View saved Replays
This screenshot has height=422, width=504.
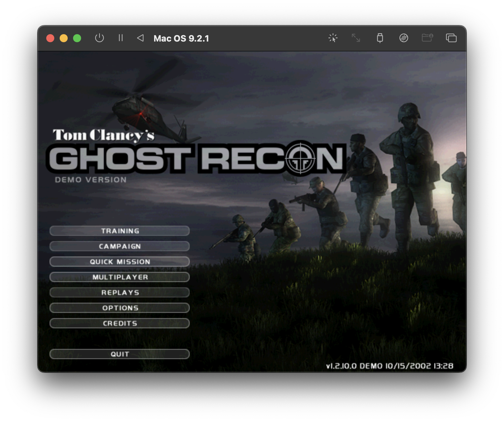point(120,292)
